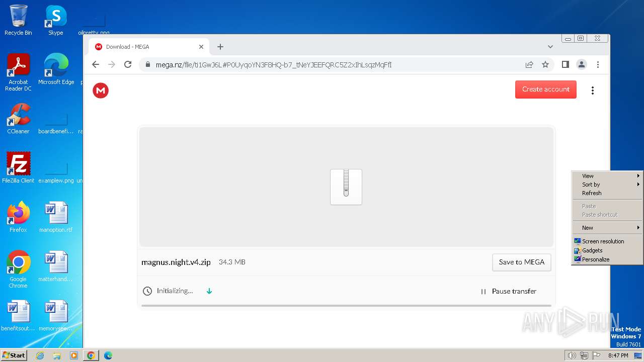Open the Chrome three-dot menu
The image size is (644, 362).
point(598,64)
